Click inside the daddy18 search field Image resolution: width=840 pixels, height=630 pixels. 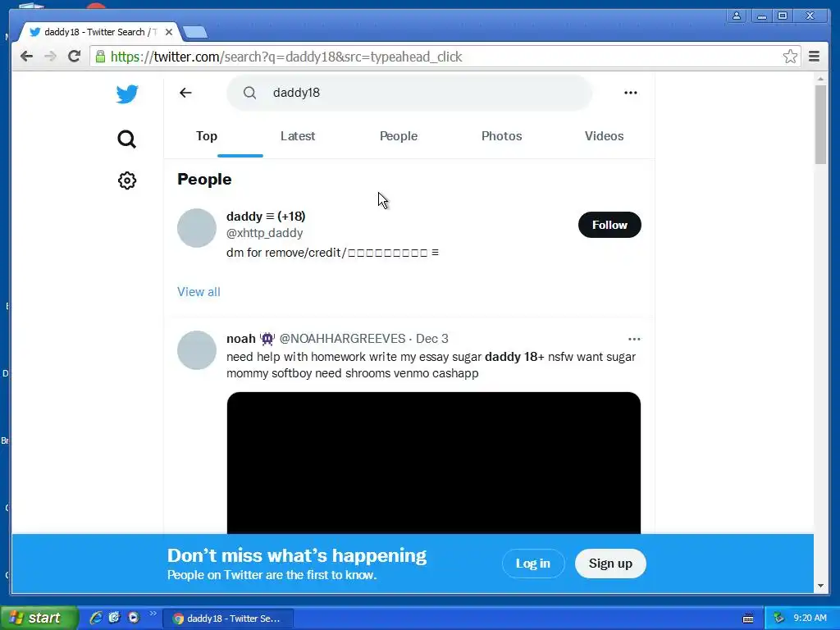[410, 93]
